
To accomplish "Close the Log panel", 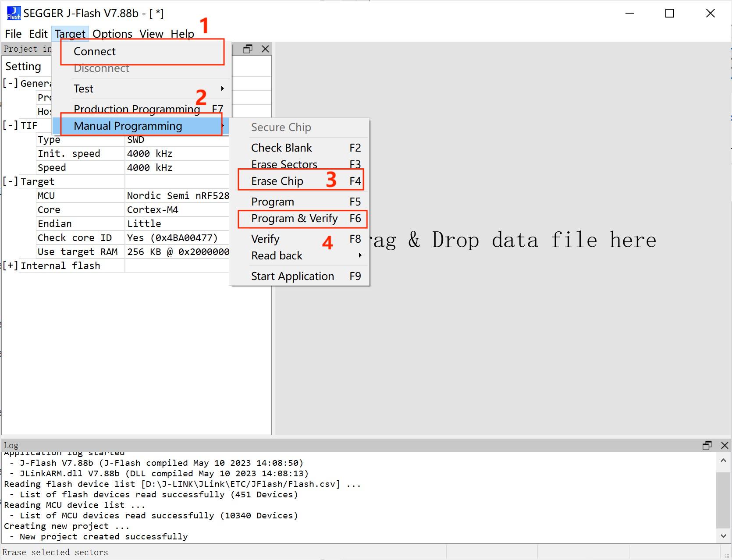I will coord(725,445).
